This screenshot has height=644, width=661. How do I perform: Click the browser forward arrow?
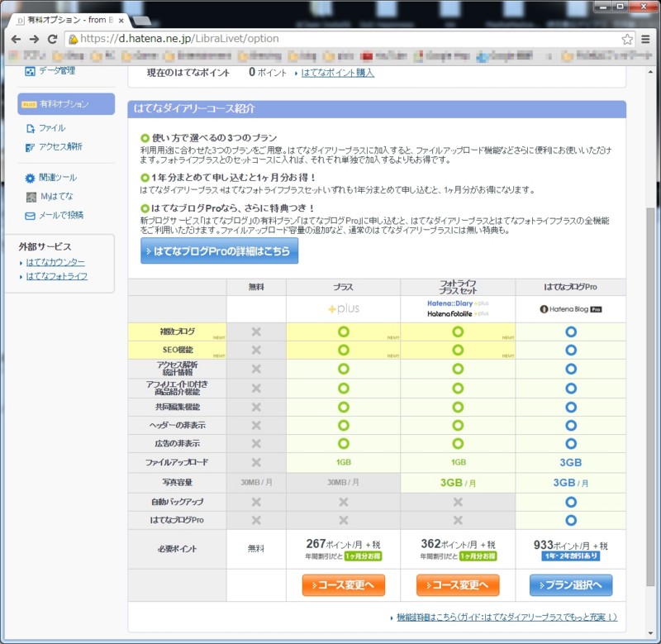(34, 39)
